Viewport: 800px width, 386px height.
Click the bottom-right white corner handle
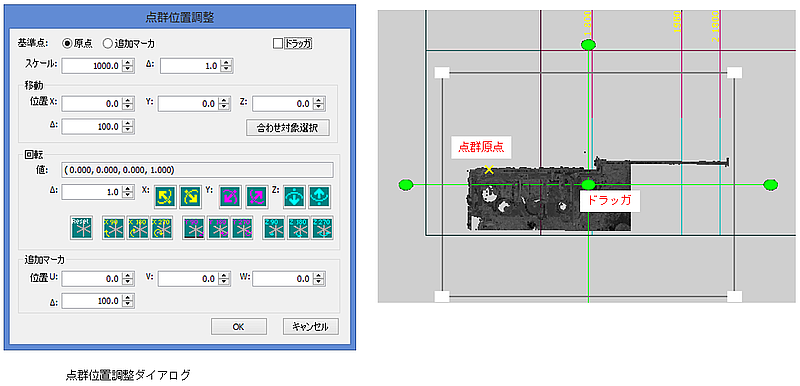pos(734,296)
